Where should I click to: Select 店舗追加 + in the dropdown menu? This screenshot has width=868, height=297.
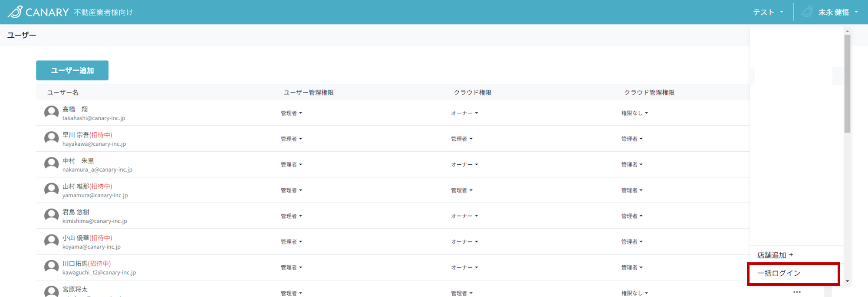point(775,255)
